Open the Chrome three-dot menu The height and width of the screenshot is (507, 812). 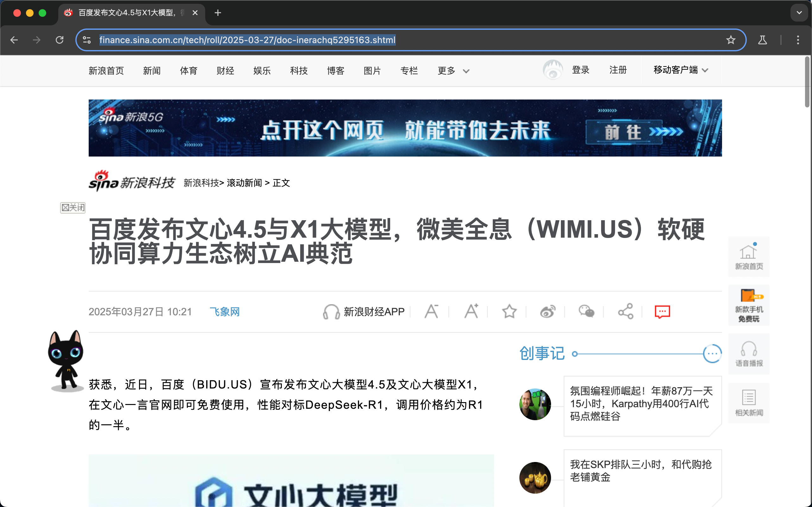798,40
